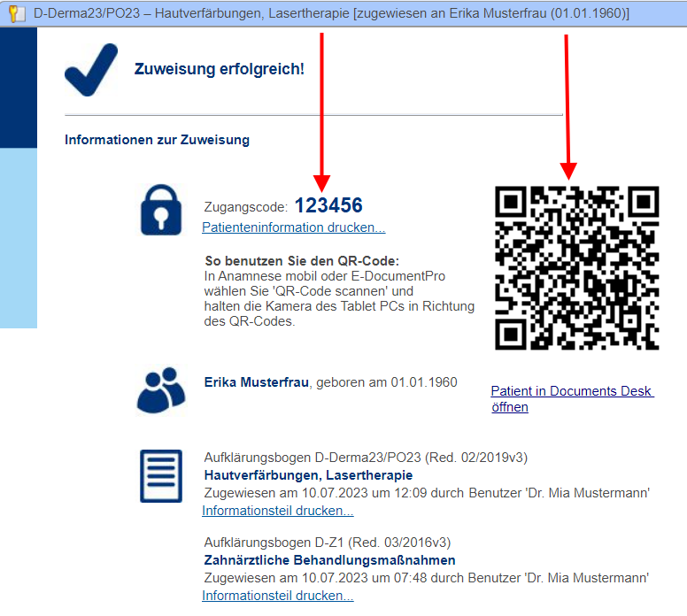Click the Hautverfärbungen, Lasertherapie form title
687x616 pixels.
(308, 475)
